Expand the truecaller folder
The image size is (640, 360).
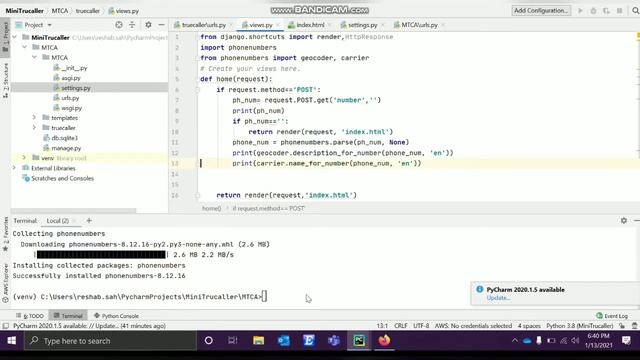34,128
